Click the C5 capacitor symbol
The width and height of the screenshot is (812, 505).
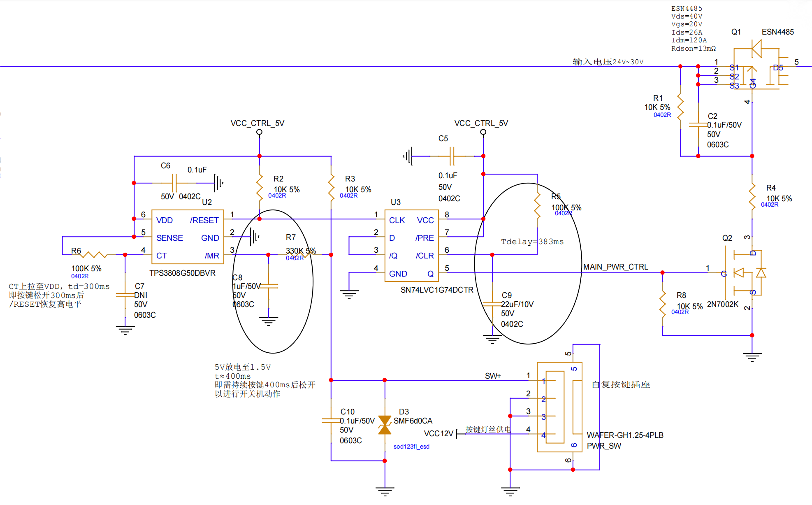tap(452, 156)
